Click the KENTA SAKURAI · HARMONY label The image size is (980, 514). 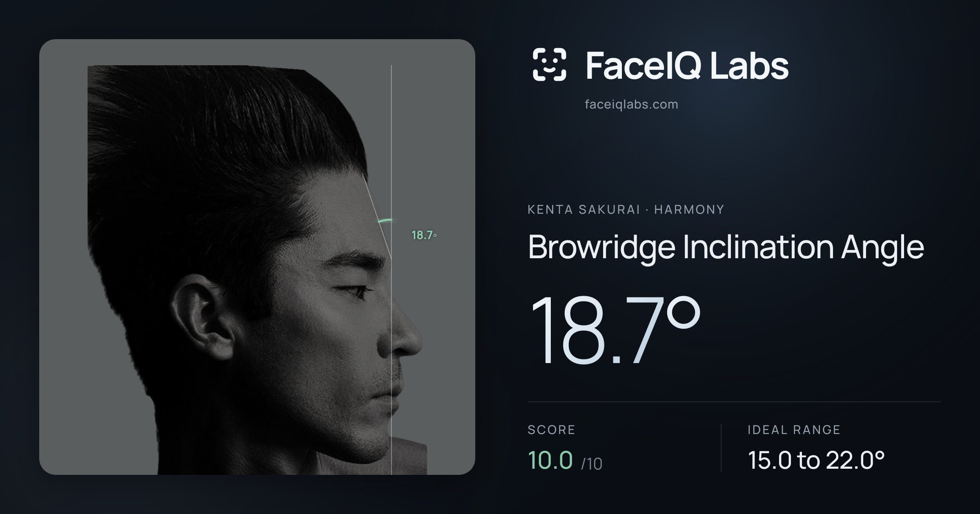pos(626,210)
